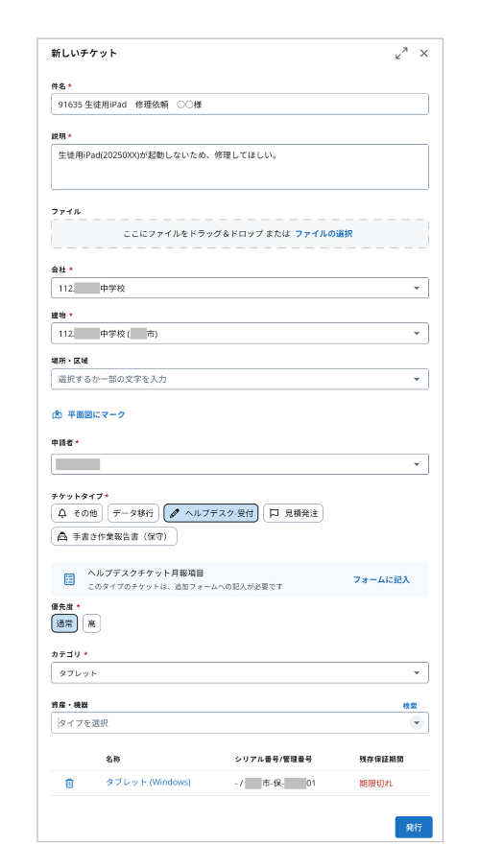
Task: Select 手書き作業報告書（保守） ticket type
Action: pyautogui.click(x=114, y=536)
